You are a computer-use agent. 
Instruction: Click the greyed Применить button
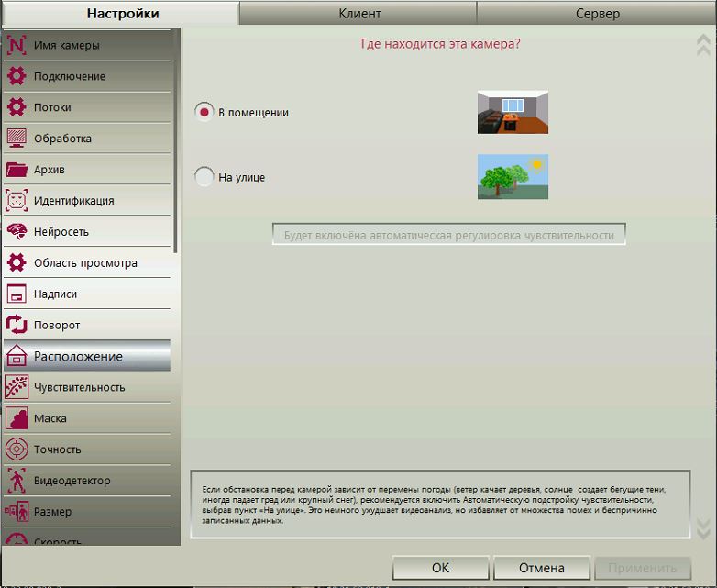(643, 568)
